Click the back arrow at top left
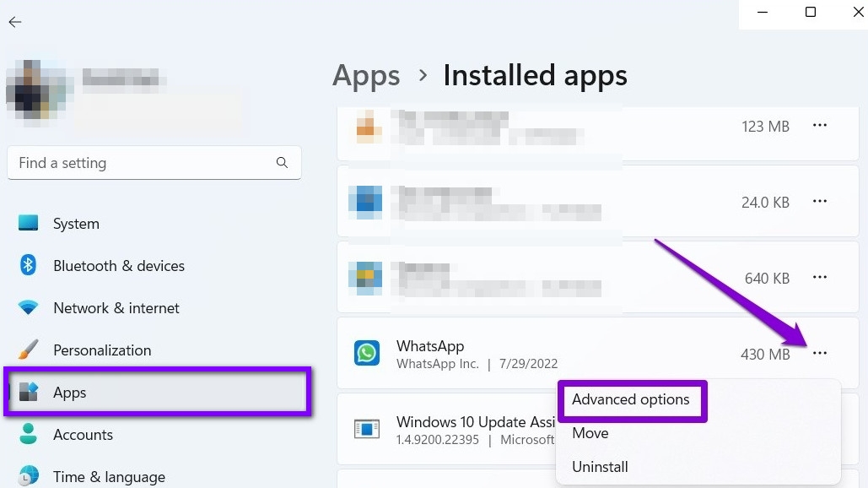Image resolution: width=868 pixels, height=488 pixels. (14, 22)
